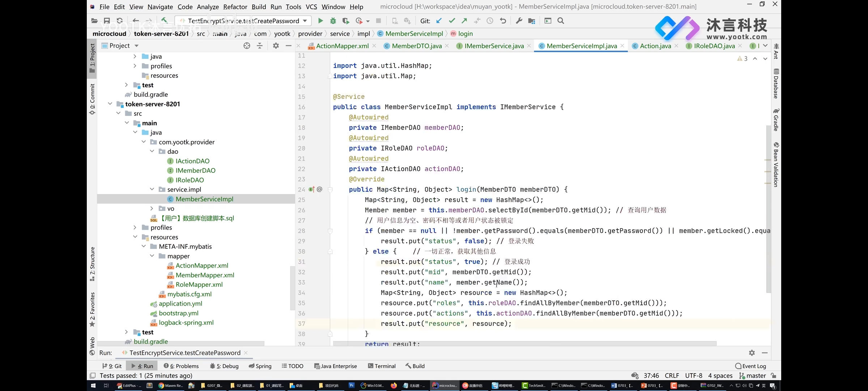Viewport: 868px width, 391px height.
Task: Select the MemberServiceImpl.java tab
Action: [x=582, y=45]
